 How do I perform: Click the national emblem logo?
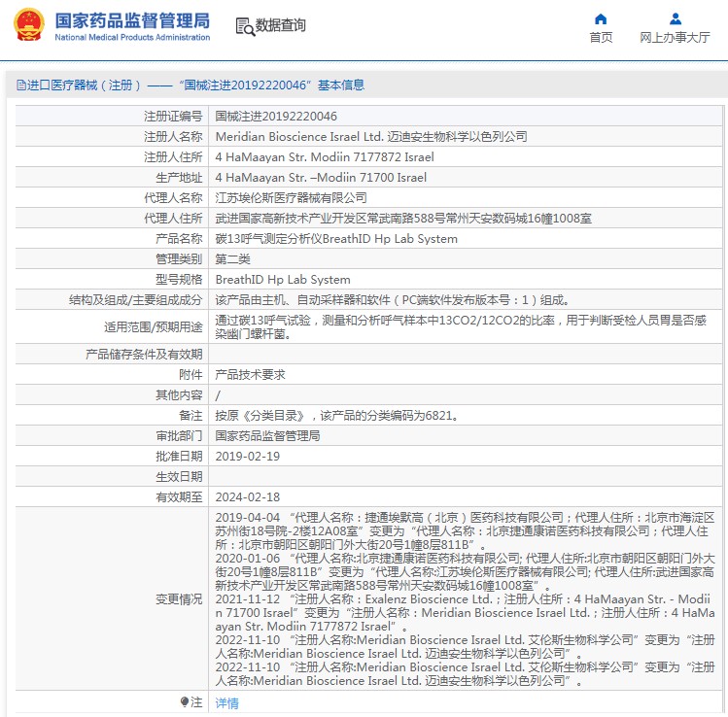[x=29, y=24]
